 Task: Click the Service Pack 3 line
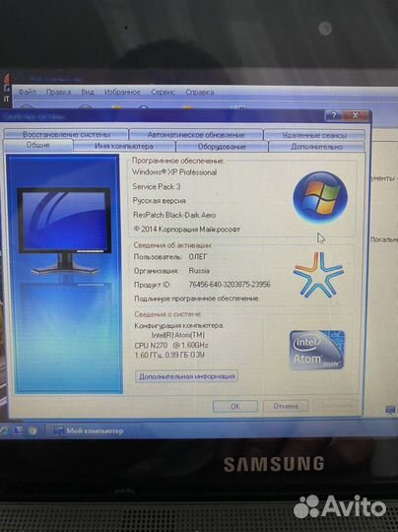pos(157,186)
